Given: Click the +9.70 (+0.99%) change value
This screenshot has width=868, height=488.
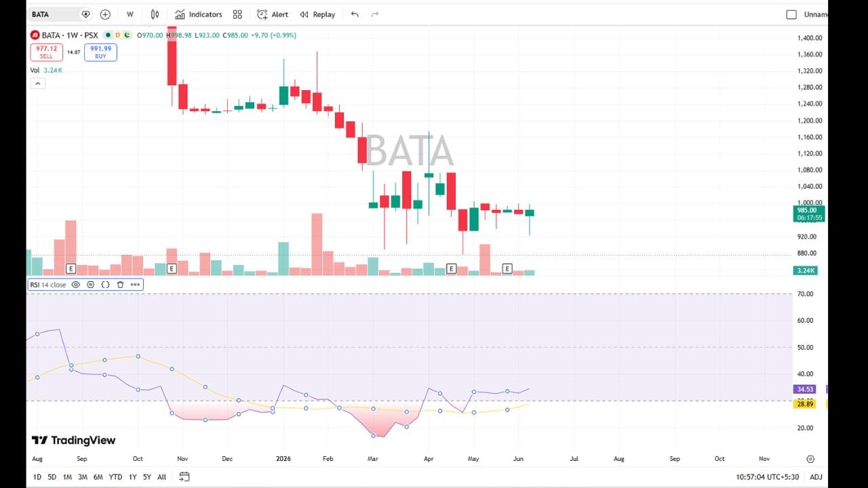Looking at the screenshot, I should [x=274, y=35].
